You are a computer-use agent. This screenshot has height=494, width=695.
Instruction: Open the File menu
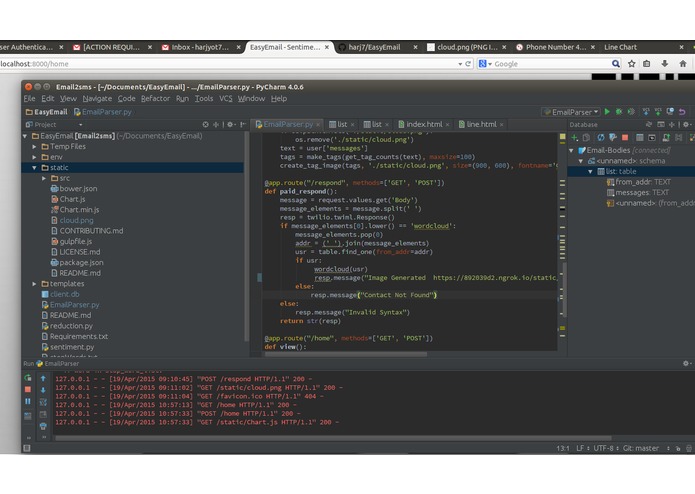29,98
